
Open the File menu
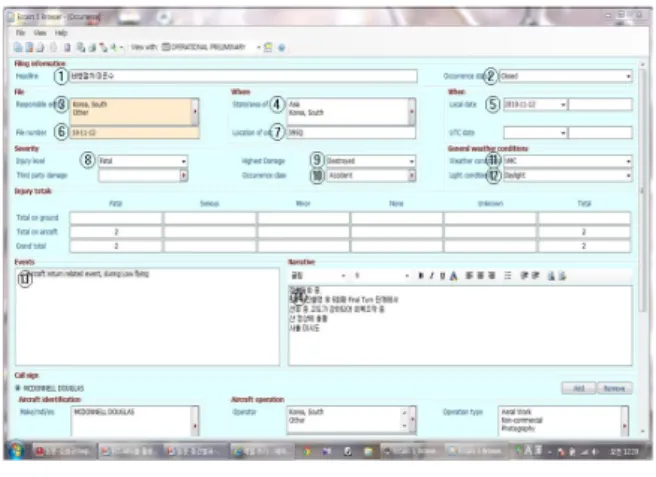coord(20,33)
